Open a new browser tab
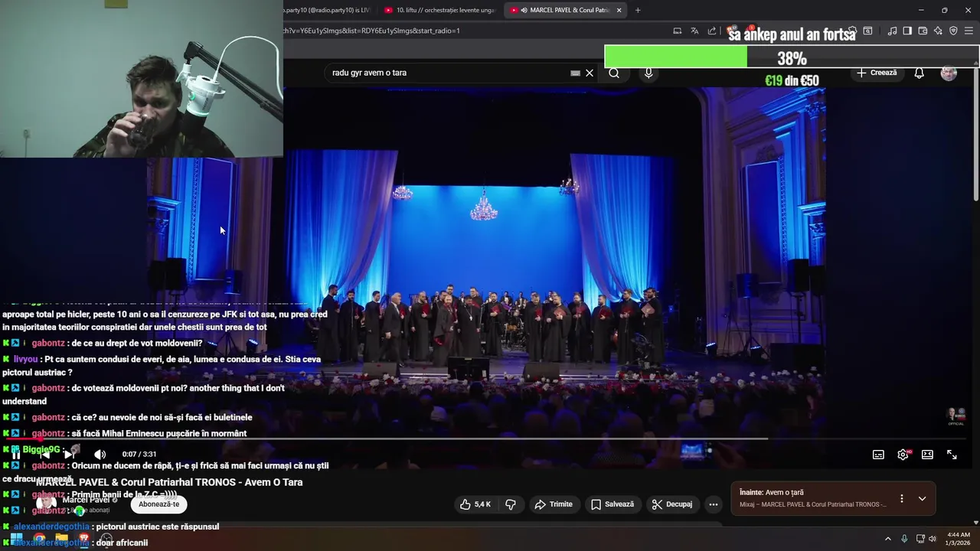The image size is (980, 551). click(638, 10)
